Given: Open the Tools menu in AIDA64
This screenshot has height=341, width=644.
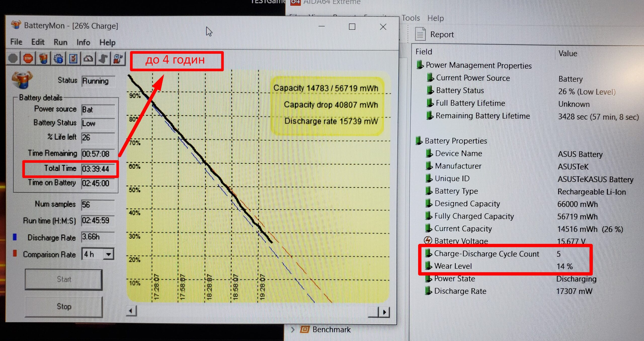Looking at the screenshot, I should (411, 18).
